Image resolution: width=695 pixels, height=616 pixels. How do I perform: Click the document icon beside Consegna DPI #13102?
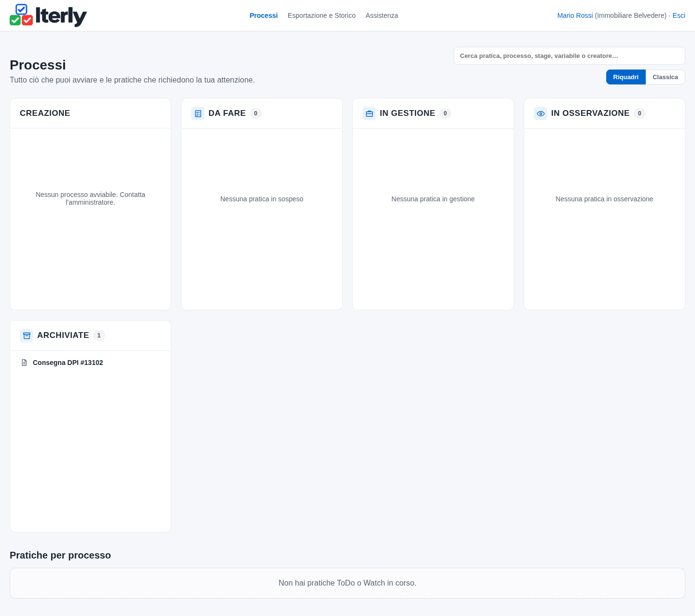(24, 363)
